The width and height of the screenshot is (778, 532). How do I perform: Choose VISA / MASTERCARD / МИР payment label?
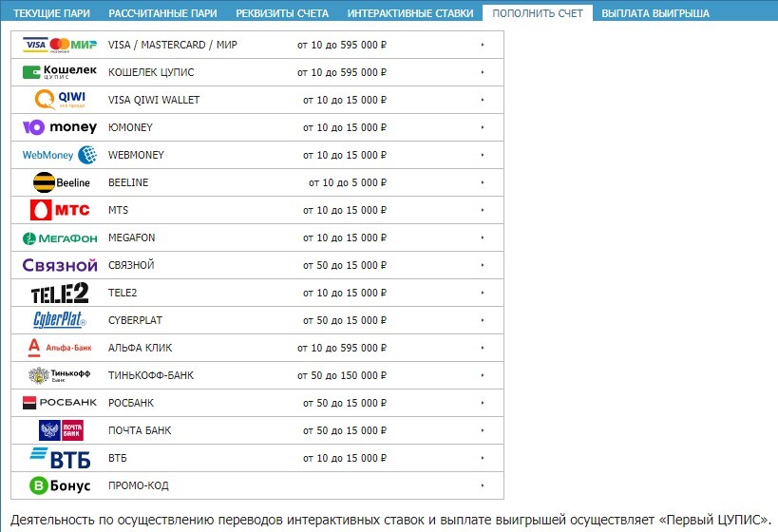(x=173, y=45)
